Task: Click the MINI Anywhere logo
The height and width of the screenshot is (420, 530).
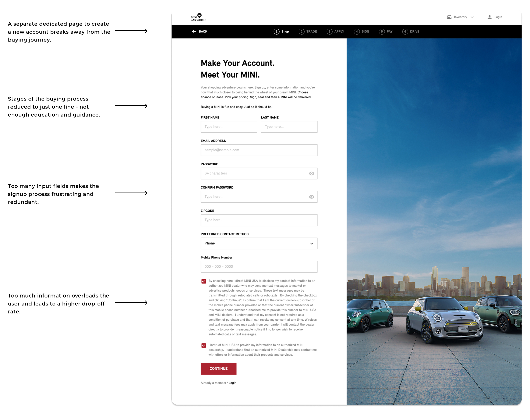Action: pyautogui.click(x=198, y=17)
